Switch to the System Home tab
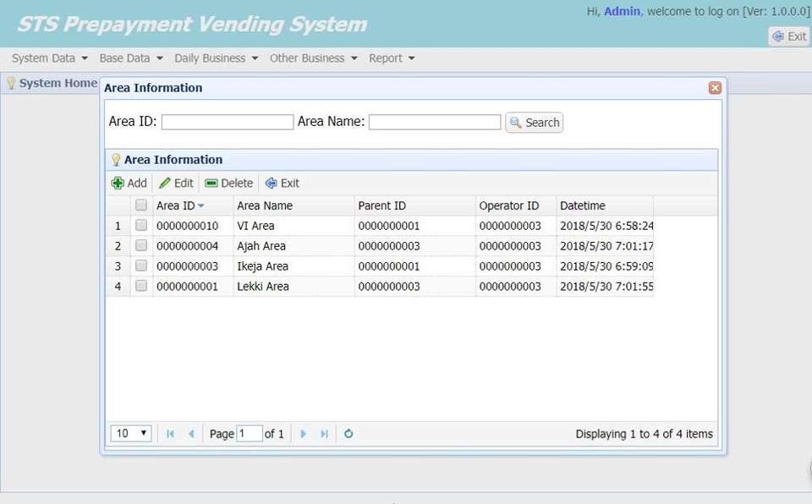812x504 pixels. (x=52, y=83)
